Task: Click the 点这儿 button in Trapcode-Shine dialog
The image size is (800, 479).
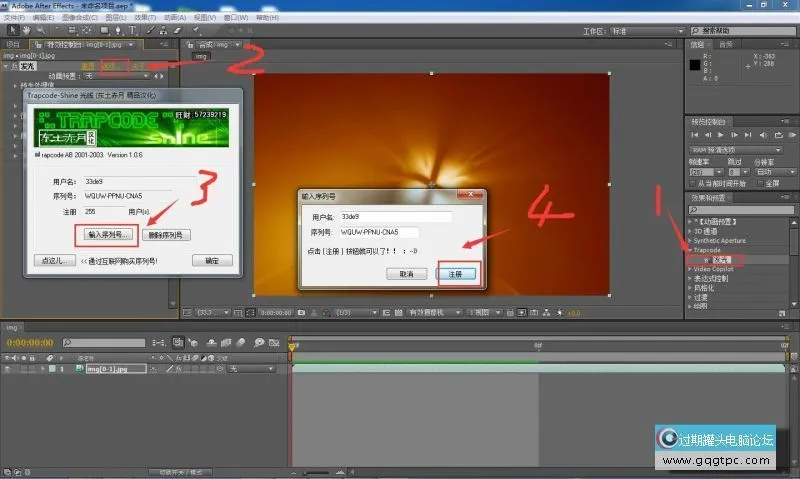Action: [55, 261]
